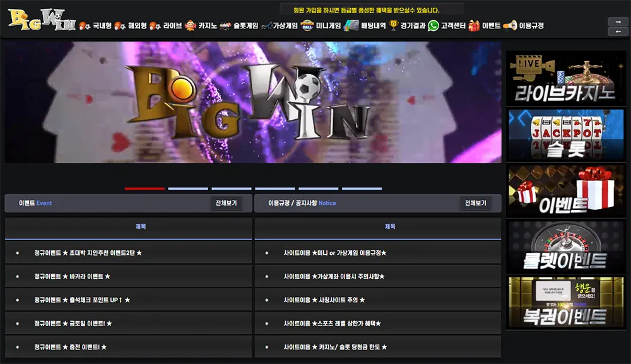This screenshot has height=364, width=631.
Task: Open the 라이브카지노 side banner
Action: [x=566, y=78]
